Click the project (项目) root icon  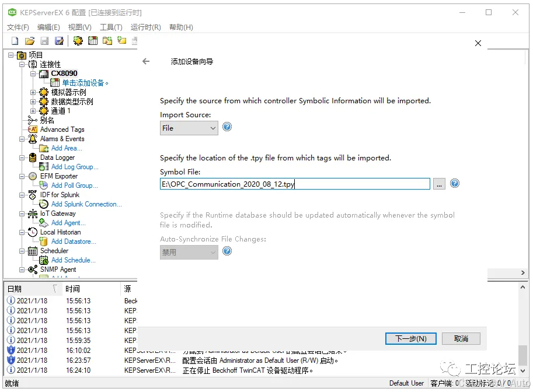22,55
